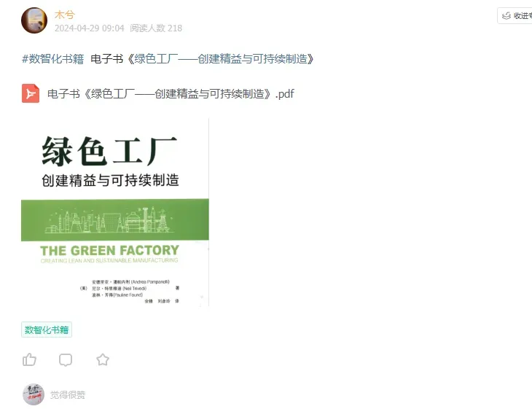Click the 收进专栏 button at top right

515,15
